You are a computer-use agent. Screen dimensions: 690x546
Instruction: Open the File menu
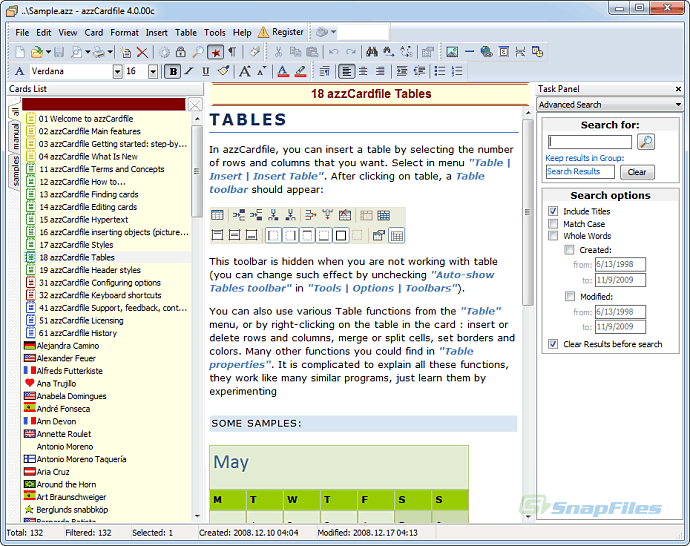(x=22, y=33)
